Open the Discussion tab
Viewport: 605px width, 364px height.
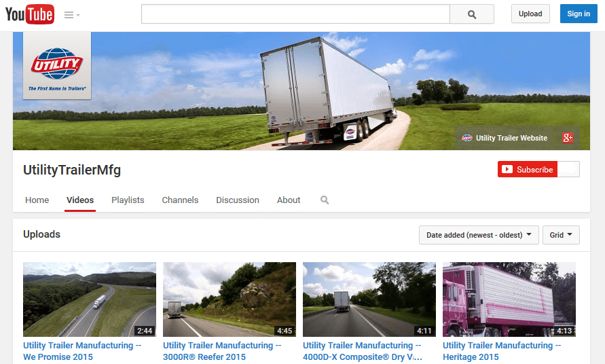click(x=237, y=200)
